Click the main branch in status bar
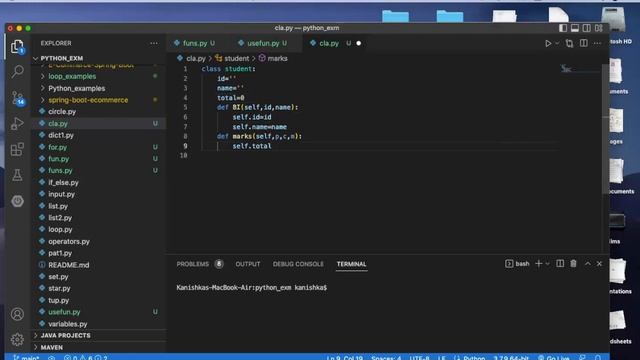 [26, 358]
